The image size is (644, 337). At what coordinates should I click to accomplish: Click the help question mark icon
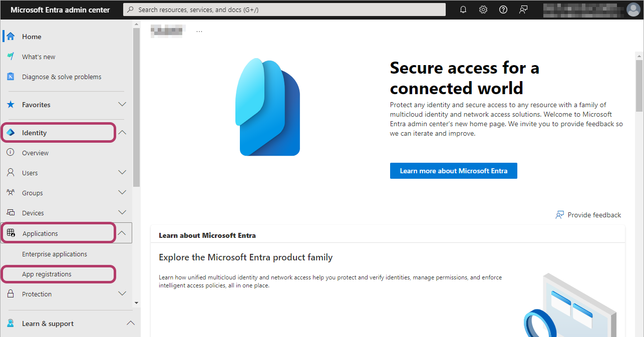click(503, 10)
